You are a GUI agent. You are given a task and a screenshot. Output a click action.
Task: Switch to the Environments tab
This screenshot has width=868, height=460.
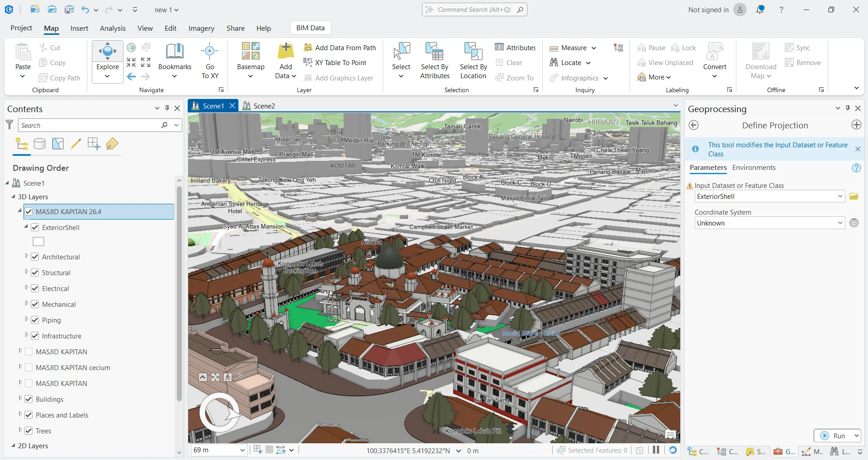pyautogui.click(x=754, y=168)
